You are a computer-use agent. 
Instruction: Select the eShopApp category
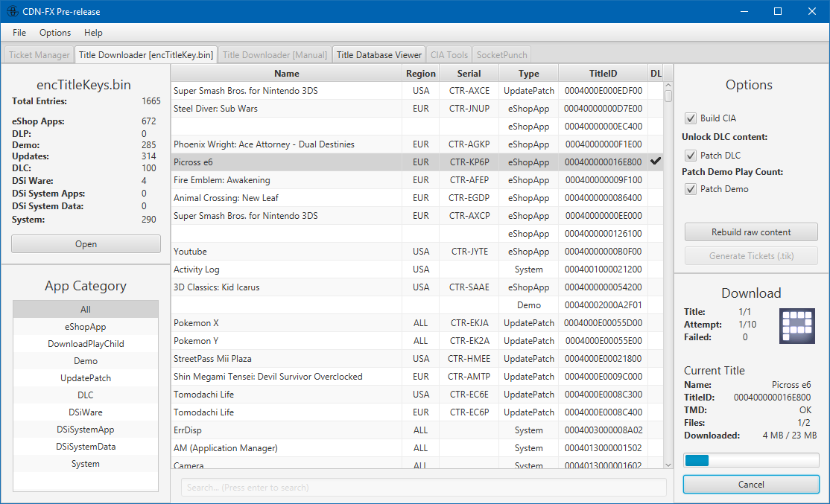coord(86,326)
